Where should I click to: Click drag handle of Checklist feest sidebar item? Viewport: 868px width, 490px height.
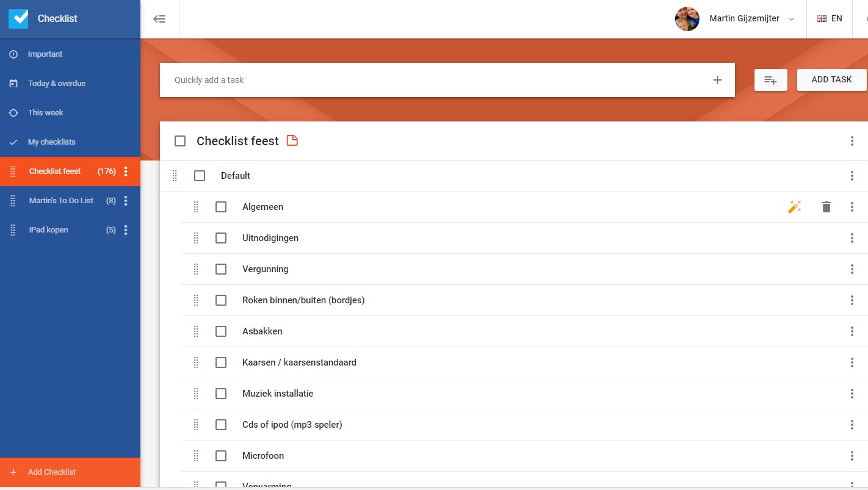click(x=13, y=171)
